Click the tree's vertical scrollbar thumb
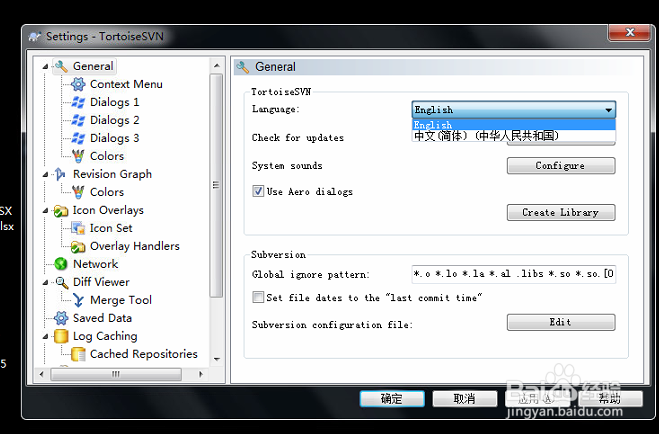 (x=216, y=185)
